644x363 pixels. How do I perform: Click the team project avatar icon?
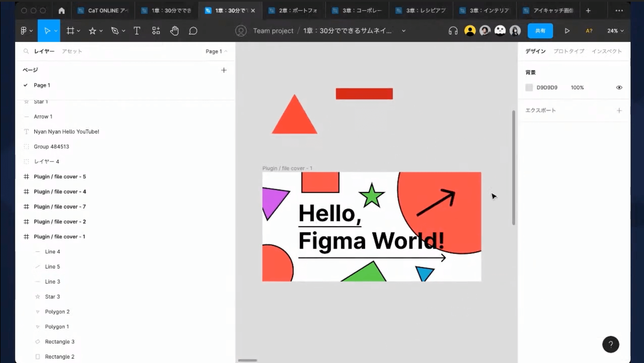tap(241, 31)
